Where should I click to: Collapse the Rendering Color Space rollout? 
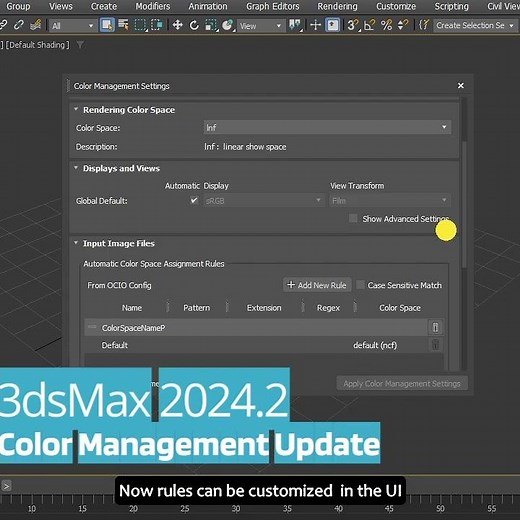click(x=76, y=109)
